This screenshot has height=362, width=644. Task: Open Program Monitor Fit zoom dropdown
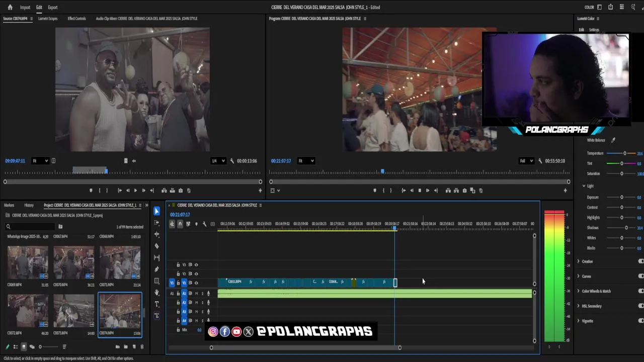306,161
